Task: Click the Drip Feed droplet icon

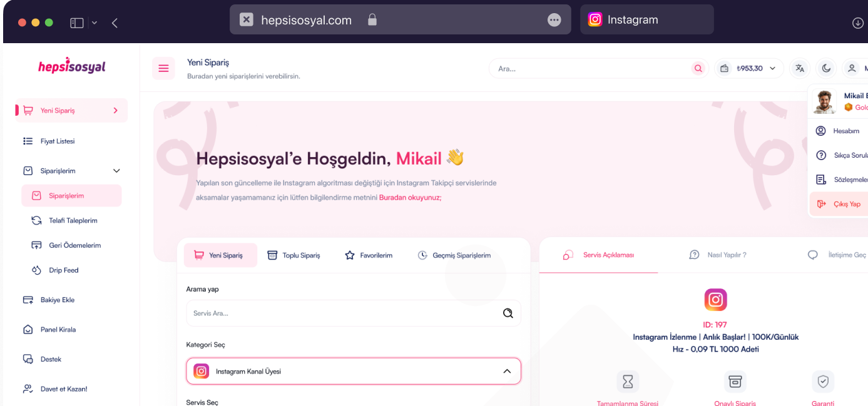Action: point(36,270)
